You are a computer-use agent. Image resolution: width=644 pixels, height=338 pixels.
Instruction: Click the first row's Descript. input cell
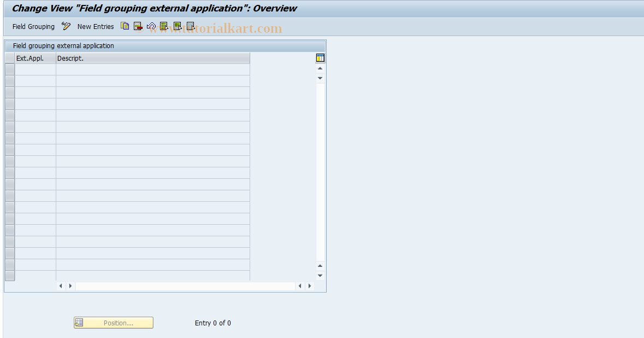click(x=153, y=69)
